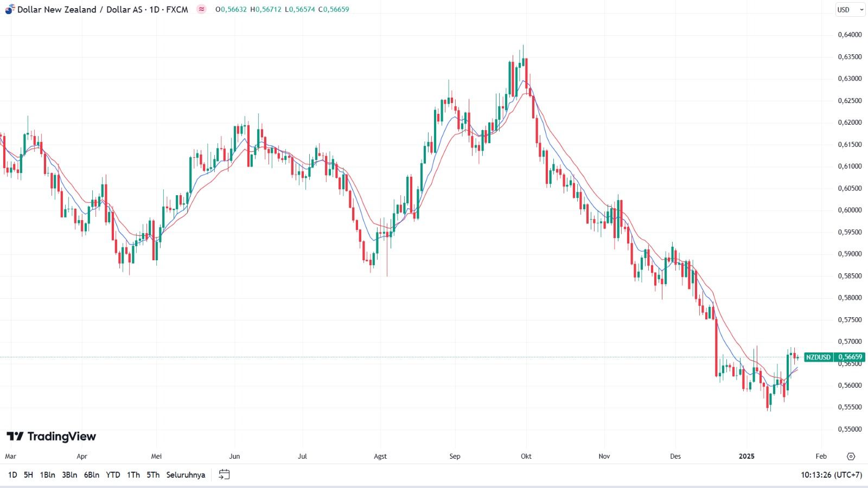The height and width of the screenshot is (488, 868).
Task: Click the low value L0,56574
Action: click(x=300, y=9)
